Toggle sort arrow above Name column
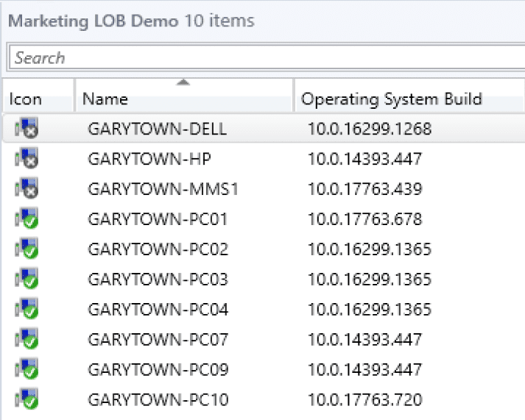525x420 pixels. pos(183,82)
